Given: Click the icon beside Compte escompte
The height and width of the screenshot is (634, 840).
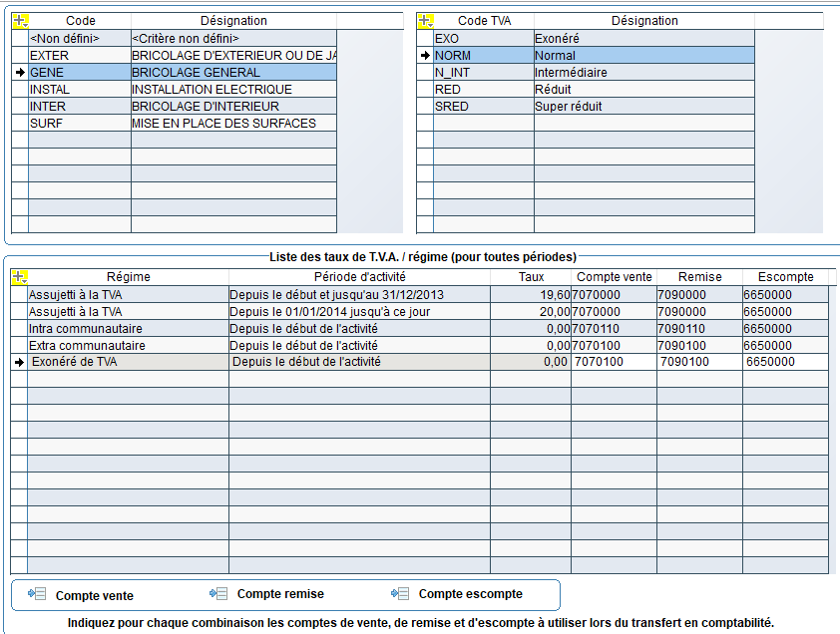Looking at the screenshot, I should [x=400, y=594].
